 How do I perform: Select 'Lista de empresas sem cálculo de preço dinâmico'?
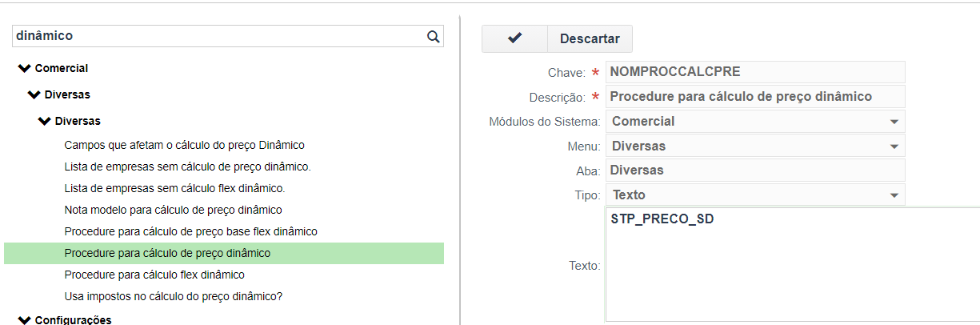[x=187, y=167]
